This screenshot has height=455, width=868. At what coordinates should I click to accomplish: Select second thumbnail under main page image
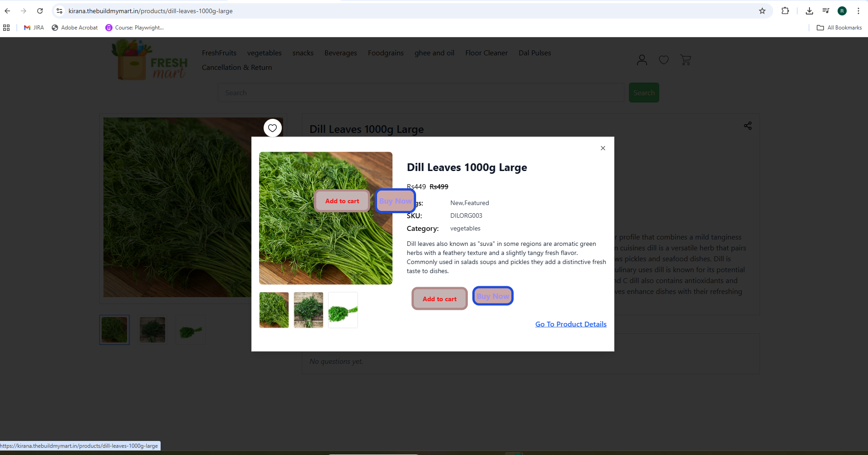click(152, 330)
